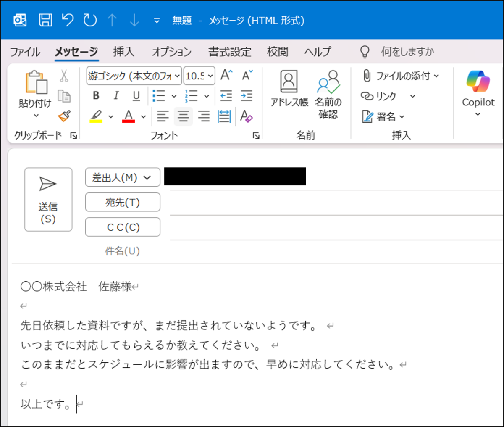Align text left

163,116
